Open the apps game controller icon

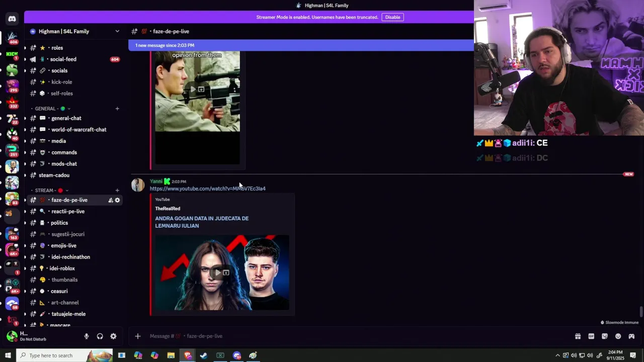631,336
